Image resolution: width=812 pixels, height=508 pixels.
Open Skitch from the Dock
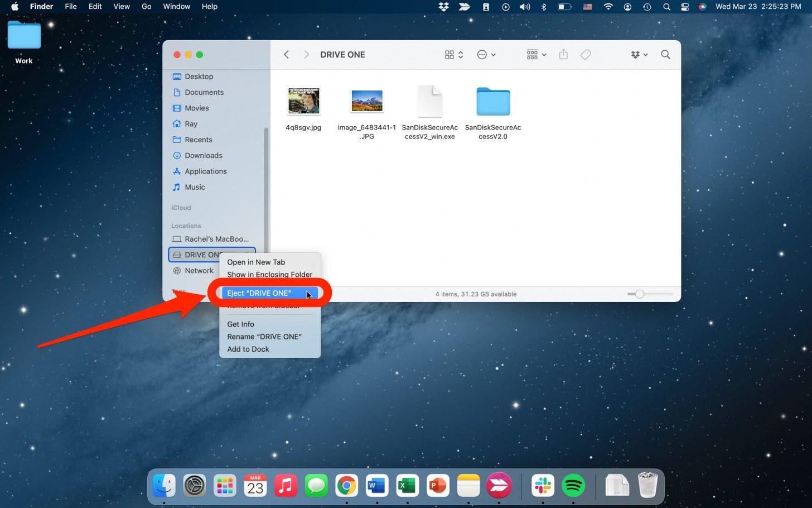[498, 485]
